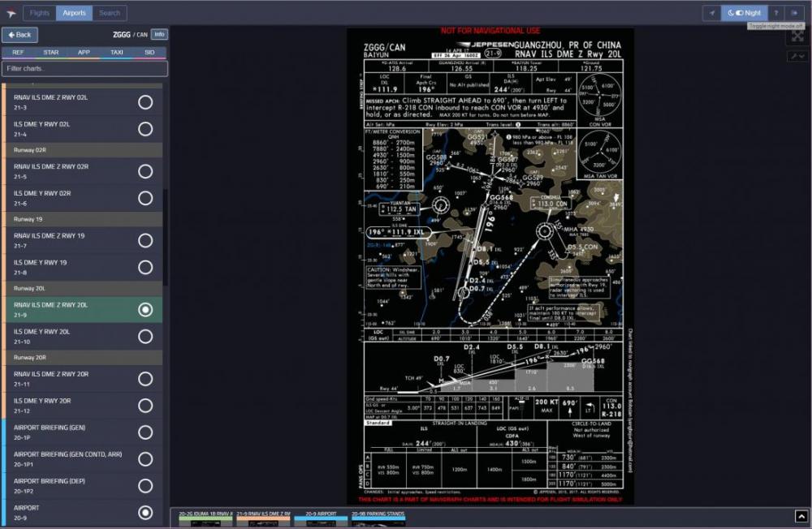Viewport: 812px width, 529px height.
Task: Click the sign-out icon in top bar
Action: [794, 13]
